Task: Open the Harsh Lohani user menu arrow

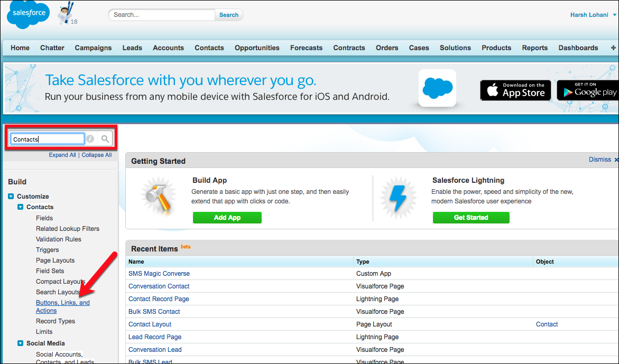Action: [x=615, y=15]
